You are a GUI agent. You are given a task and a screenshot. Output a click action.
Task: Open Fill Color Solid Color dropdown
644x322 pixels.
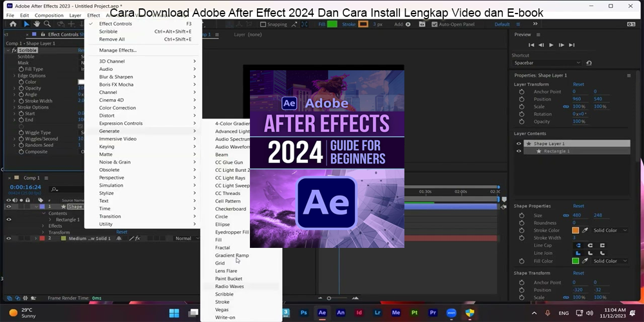[x=610, y=261]
